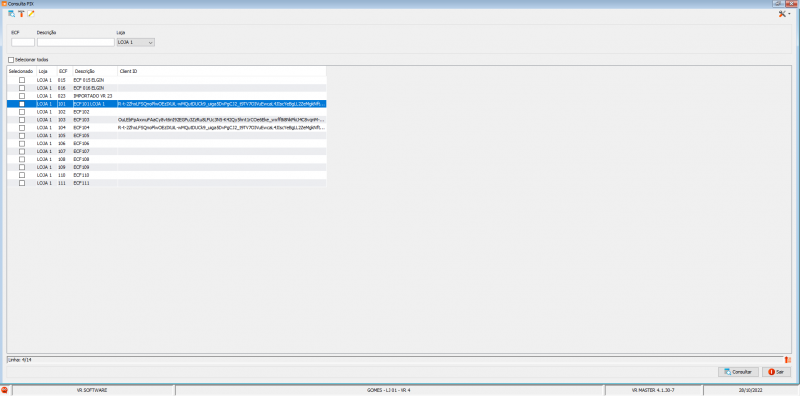Screen dimensions: 800x396
Task: Sort by the Descrição column header
Action: [x=95, y=71]
